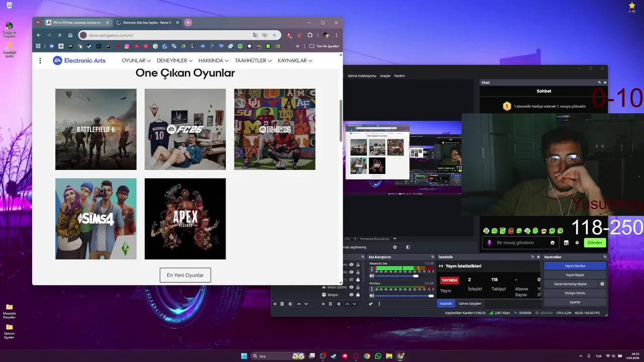Mute Mic/Aux speaker icon
The image size is (644, 362).
(x=372, y=296)
